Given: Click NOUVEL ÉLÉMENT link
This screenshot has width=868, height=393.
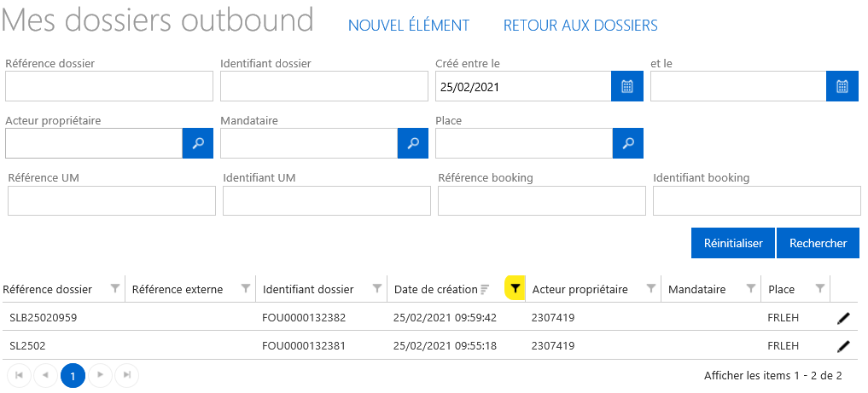Looking at the screenshot, I should (409, 26).
